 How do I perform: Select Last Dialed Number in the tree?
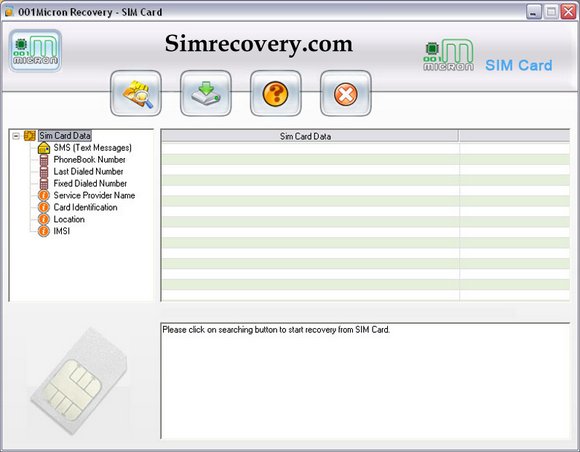coord(88,172)
